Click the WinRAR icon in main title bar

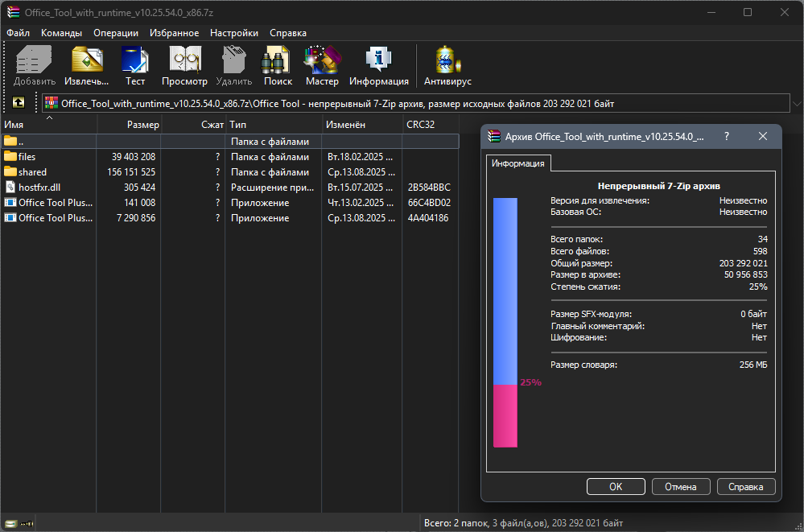point(13,12)
